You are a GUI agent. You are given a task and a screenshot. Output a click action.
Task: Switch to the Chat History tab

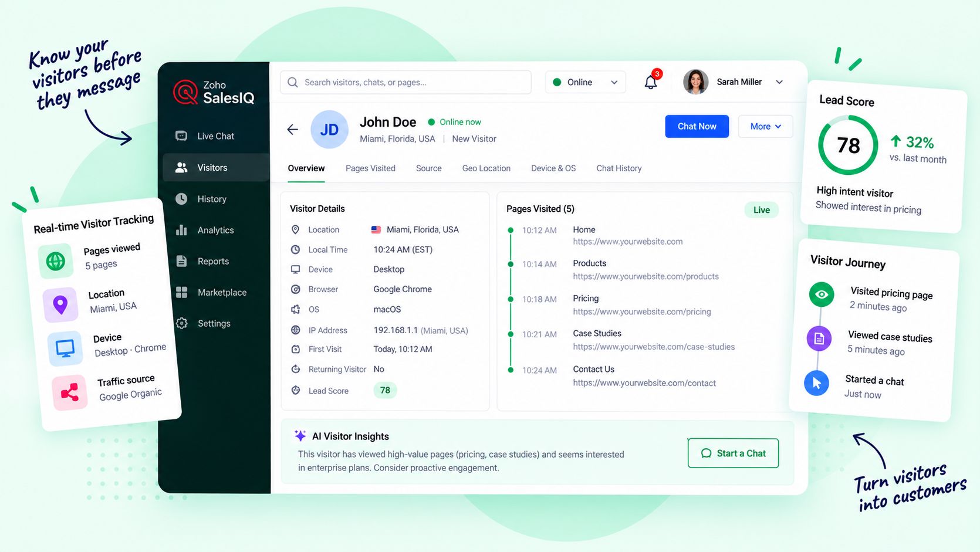tap(619, 168)
